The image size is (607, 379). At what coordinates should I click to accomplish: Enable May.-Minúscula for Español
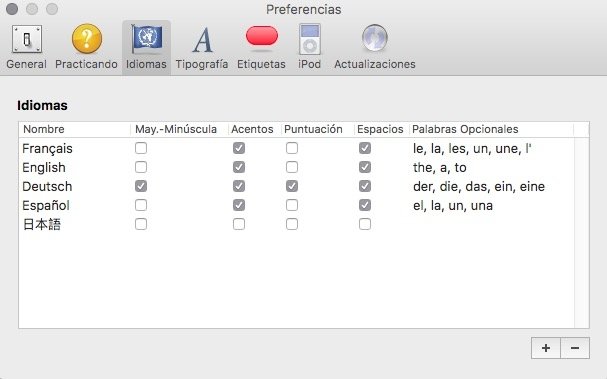(141, 205)
